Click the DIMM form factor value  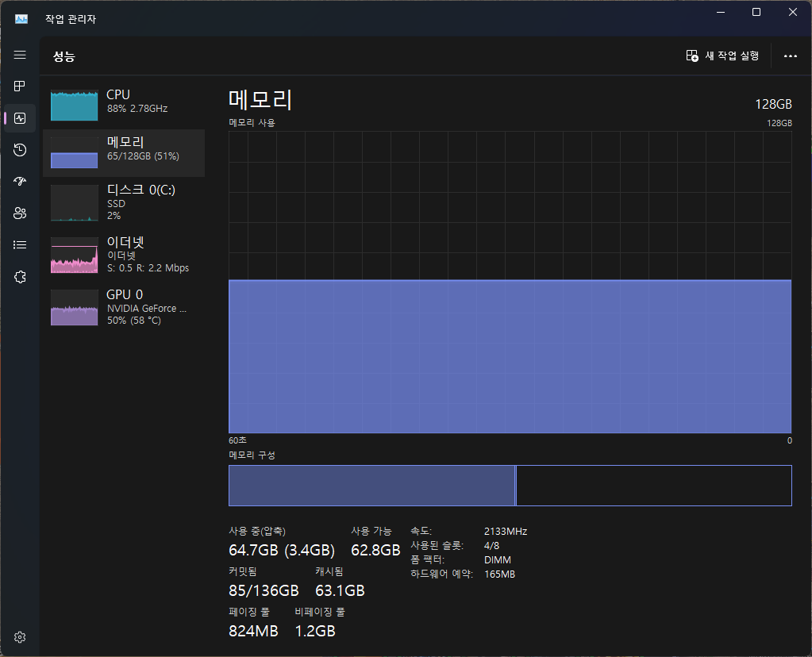(x=497, y=560)
